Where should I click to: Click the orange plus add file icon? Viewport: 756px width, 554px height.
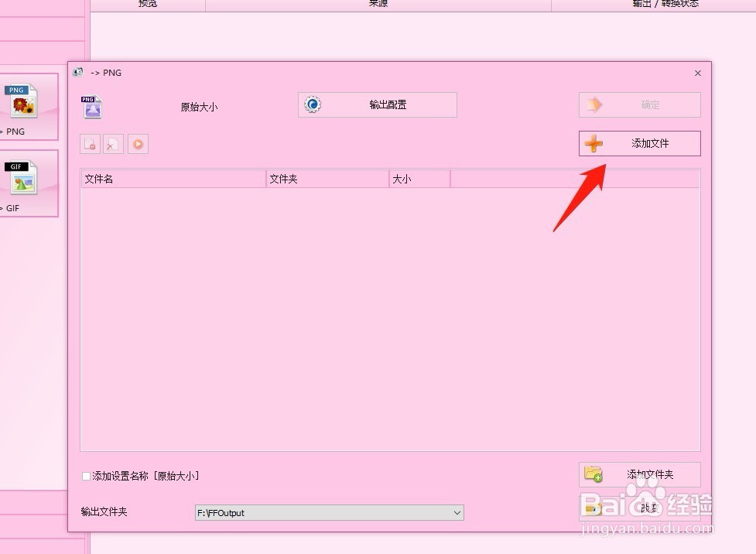coord(594,143)
